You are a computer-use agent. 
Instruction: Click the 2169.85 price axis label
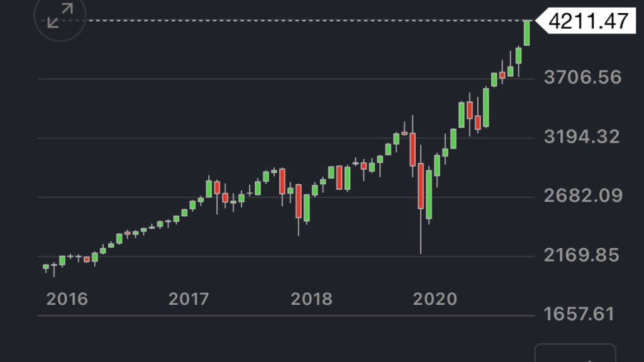coord(582,255)
